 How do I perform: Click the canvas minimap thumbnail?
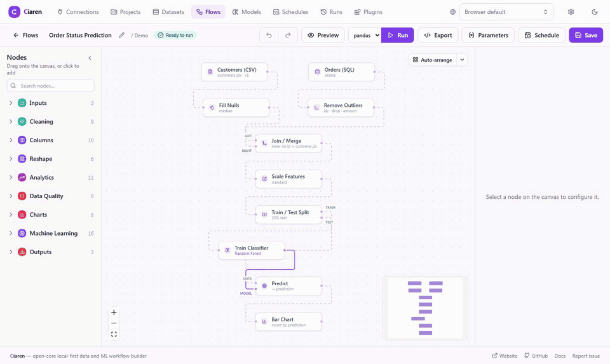(425, 308)
